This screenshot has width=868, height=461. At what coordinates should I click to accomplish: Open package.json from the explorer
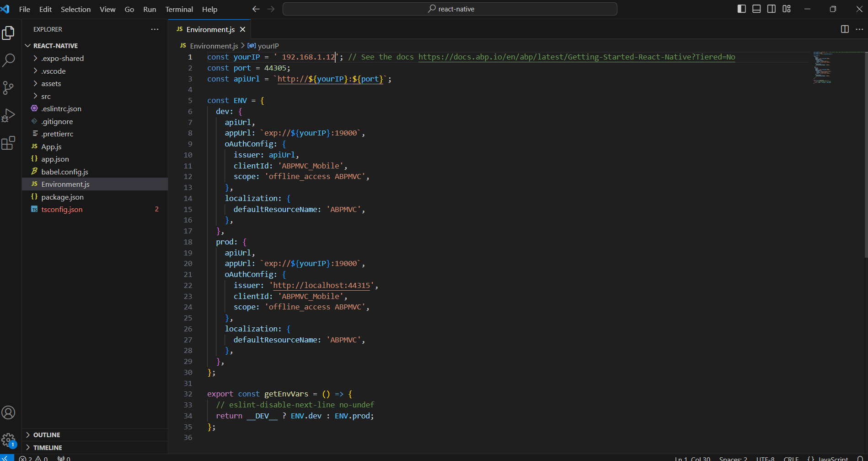(62, 197)
